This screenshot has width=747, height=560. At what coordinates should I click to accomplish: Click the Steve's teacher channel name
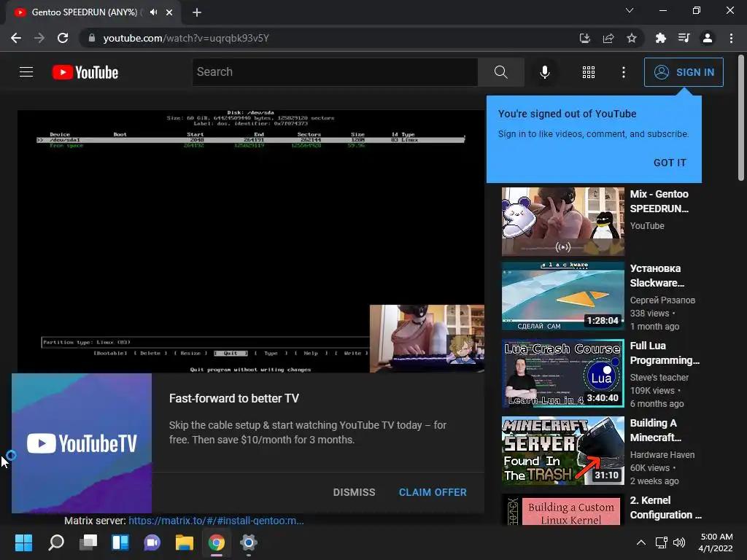click(x=659, y=378)
